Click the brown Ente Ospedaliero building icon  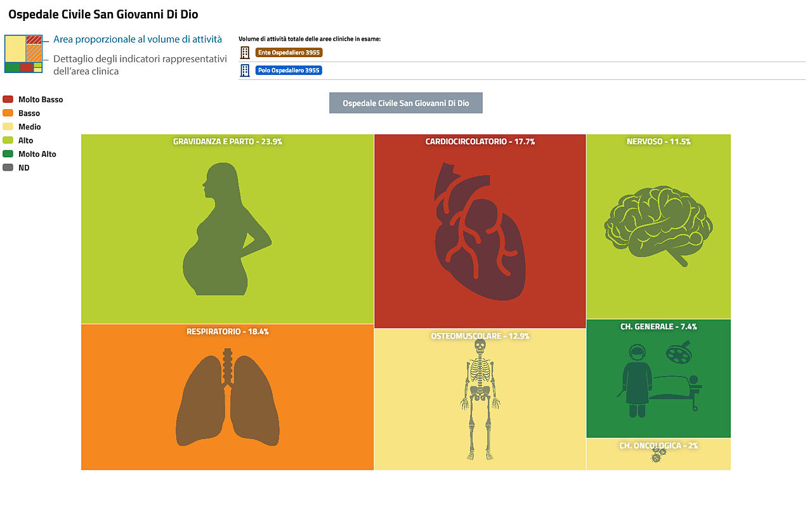[245, 53]
